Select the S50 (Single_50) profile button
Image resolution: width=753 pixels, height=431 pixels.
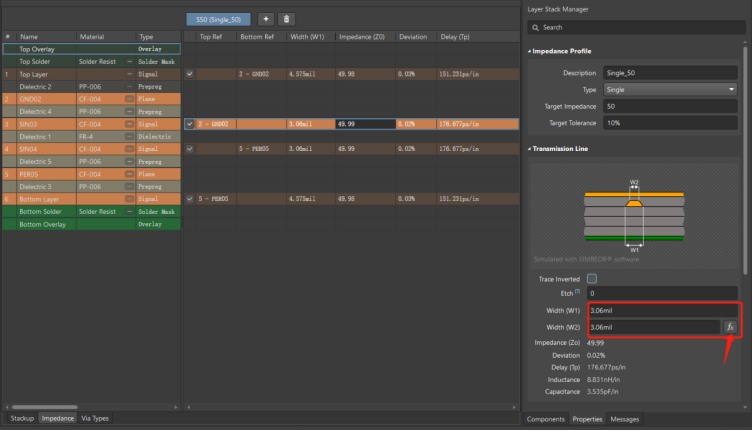click(219, 19)
